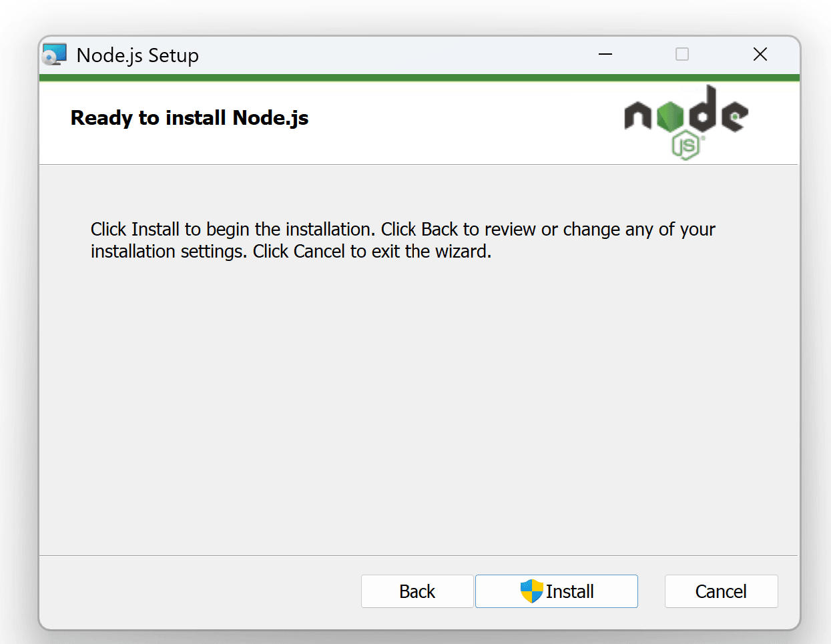
Task: Click the green JS hexagon badge
Action: [x=685, y=145]
